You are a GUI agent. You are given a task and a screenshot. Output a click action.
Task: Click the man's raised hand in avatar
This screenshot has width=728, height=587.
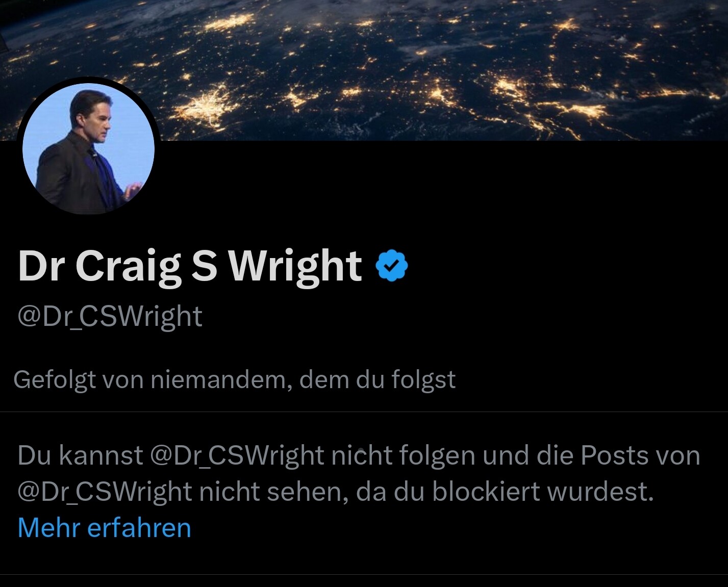(133, 191)
